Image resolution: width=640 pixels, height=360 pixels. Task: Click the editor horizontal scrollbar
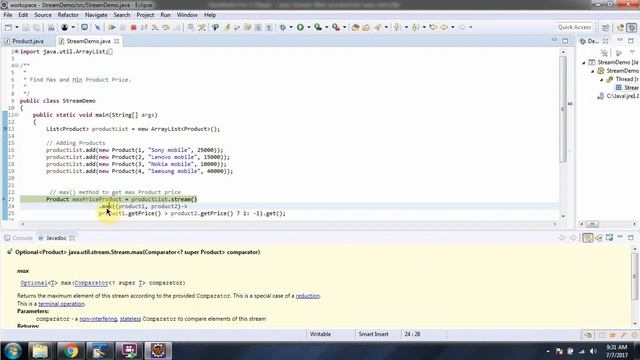point(288,224)
